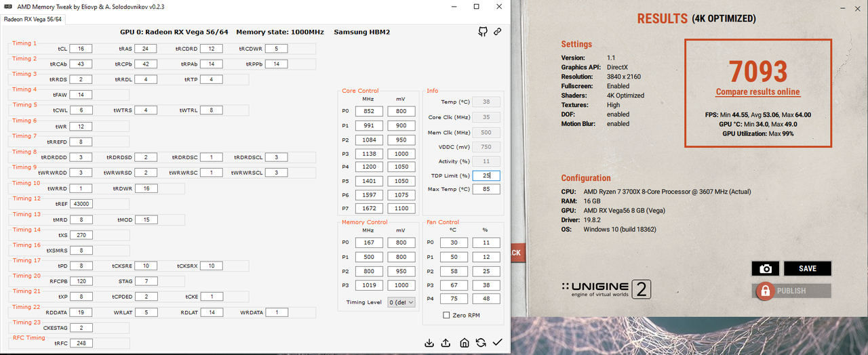Image resolution: width=868 pixels, height=355 pixels.
Task: Click the tWR value field 12
Action: pyautogui.click(x=81, y=126)
